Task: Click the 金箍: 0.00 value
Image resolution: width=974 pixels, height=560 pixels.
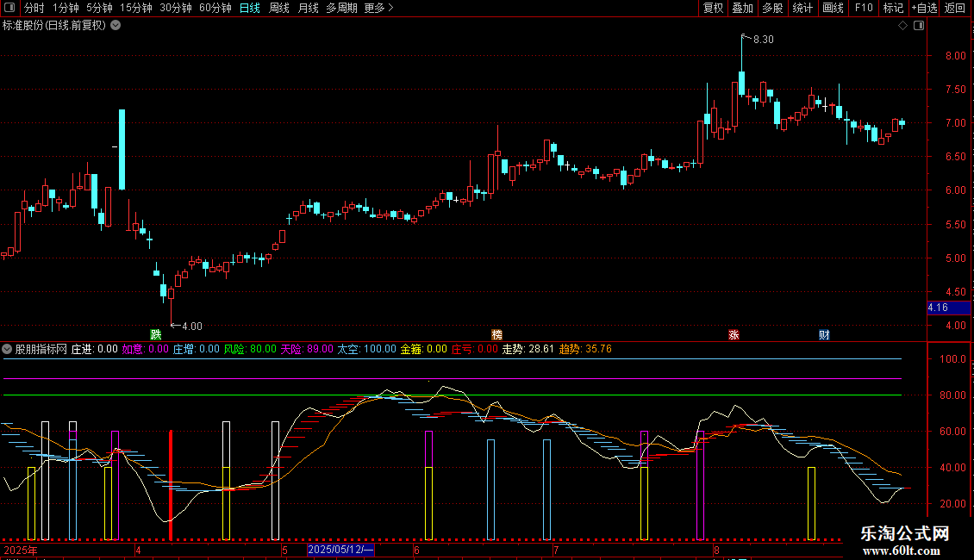Action: click(x=423, y=349)
